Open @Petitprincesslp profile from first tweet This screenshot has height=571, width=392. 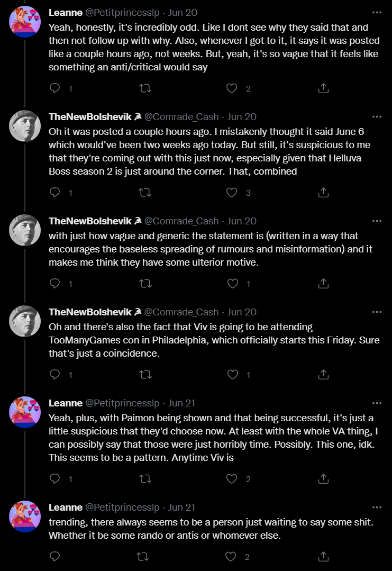pos(122,12)
